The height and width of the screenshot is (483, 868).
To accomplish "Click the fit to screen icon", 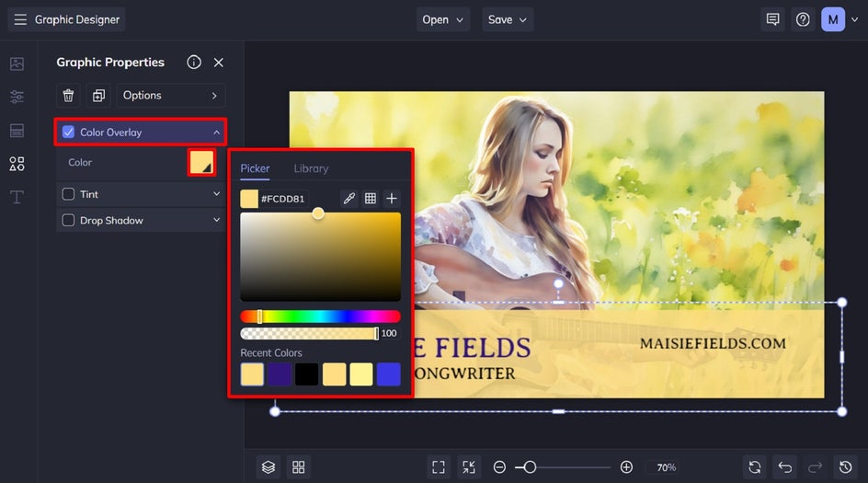I will [439, 467].
